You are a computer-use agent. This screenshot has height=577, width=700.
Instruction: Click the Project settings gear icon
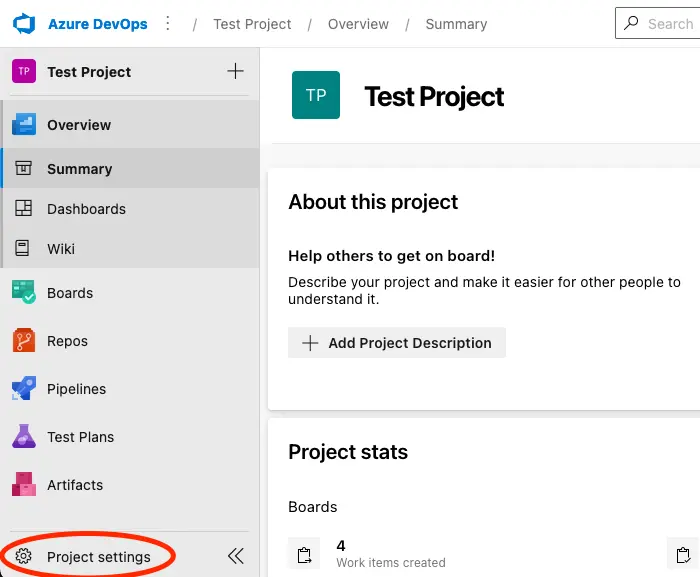coord(23,556)
